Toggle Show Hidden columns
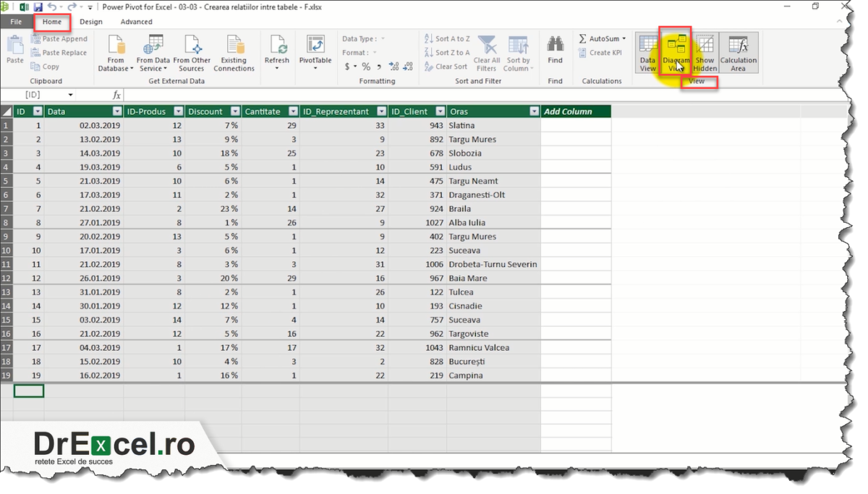 click(x=704, y=51)
